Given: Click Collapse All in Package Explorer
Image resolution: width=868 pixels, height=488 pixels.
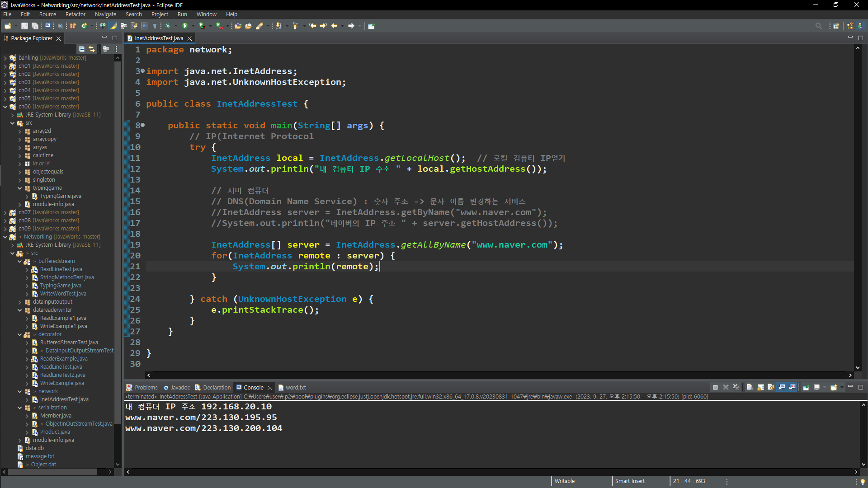Looking at the screenshot, I should point(81,49).
